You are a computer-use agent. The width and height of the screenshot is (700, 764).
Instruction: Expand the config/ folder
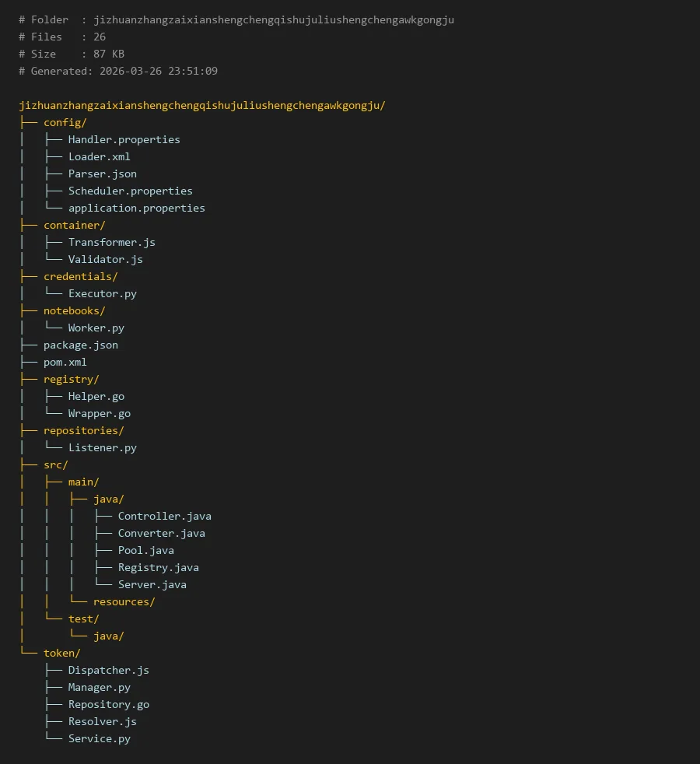(65, 122)
